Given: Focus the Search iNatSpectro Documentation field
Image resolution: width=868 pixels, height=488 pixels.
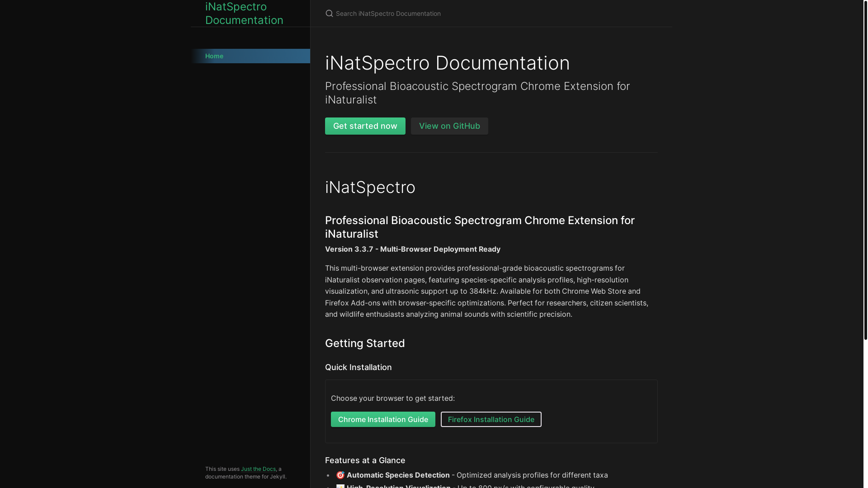Looking at the screenshot, I should tap(491, 14).
